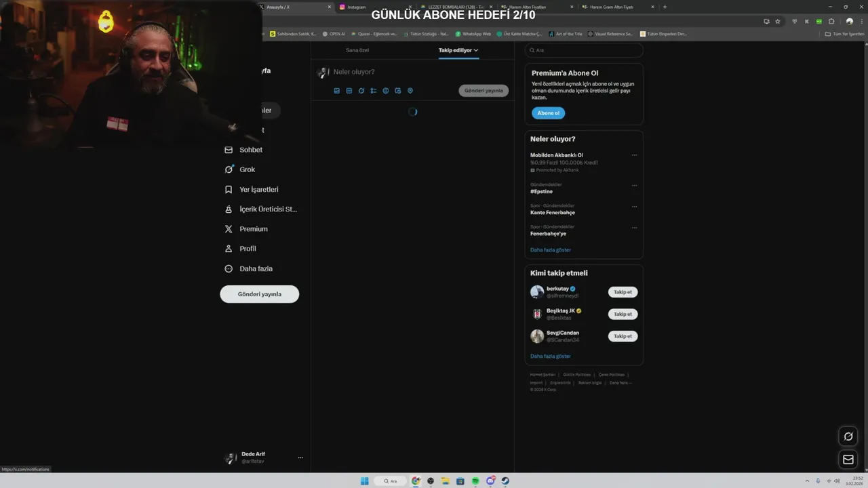This screenshot has height=488, width=868.
Task: Open İçerik Üreticisi Stüdyosu in sidebar
Action: click(261, 209)
